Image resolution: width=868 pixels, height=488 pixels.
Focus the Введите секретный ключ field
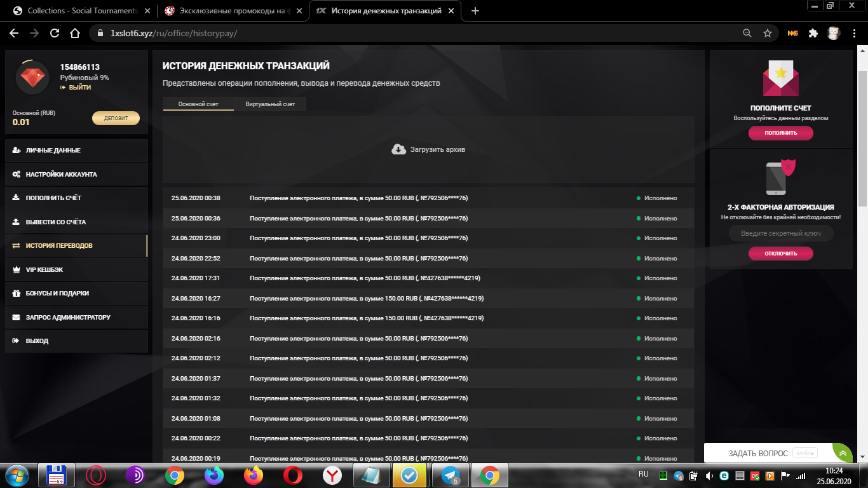coord(781,234)
